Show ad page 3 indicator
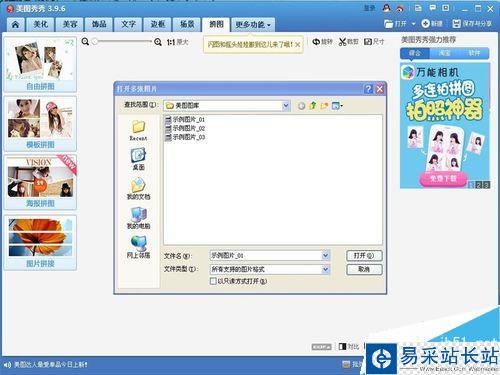 click(486, 185)
